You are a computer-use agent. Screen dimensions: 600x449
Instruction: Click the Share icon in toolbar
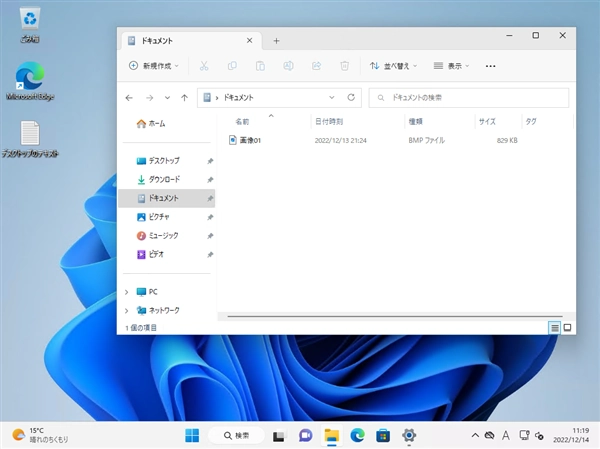(316, 66)
